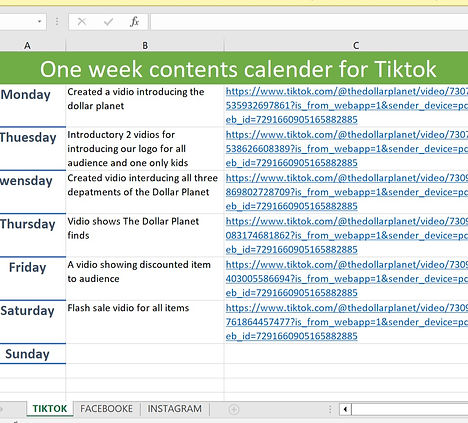This screenshot has height=423, width=468.
Task: Click the formula bar resize dots handle
Action: [57, 22]
